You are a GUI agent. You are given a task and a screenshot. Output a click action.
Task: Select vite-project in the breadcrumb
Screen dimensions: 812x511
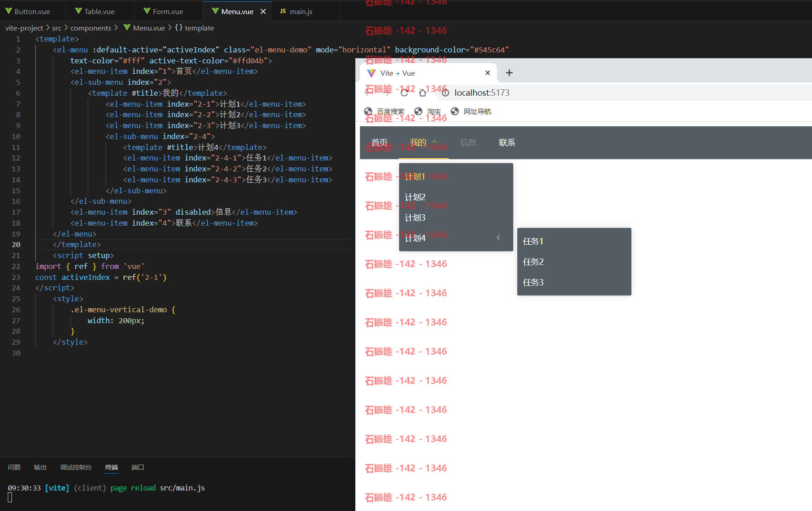pos(24,28)
